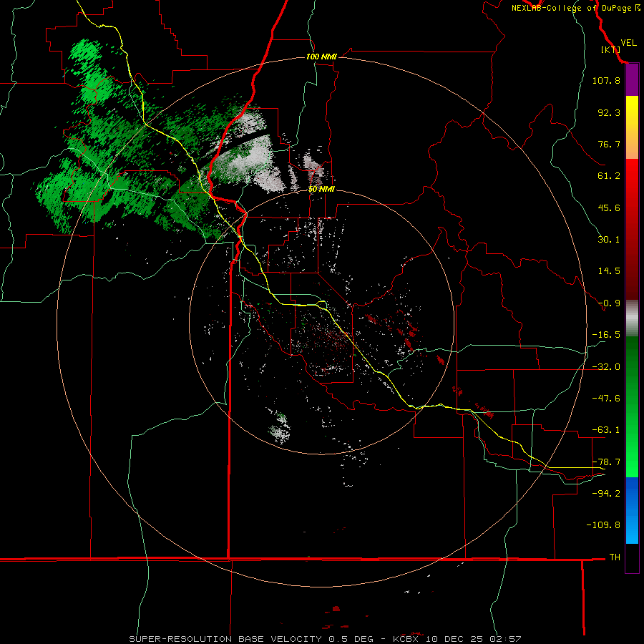Image resolution: width=644 pixels, height=644 pixels.
Task: Click the 50 NMI range ring label
Action: (x=321, y=189)
